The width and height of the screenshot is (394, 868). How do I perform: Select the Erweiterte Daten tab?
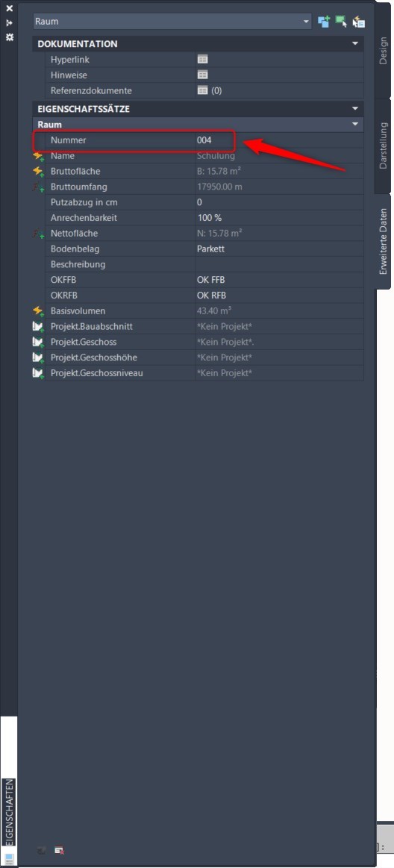pyautogui.click(x=383, y=242)
